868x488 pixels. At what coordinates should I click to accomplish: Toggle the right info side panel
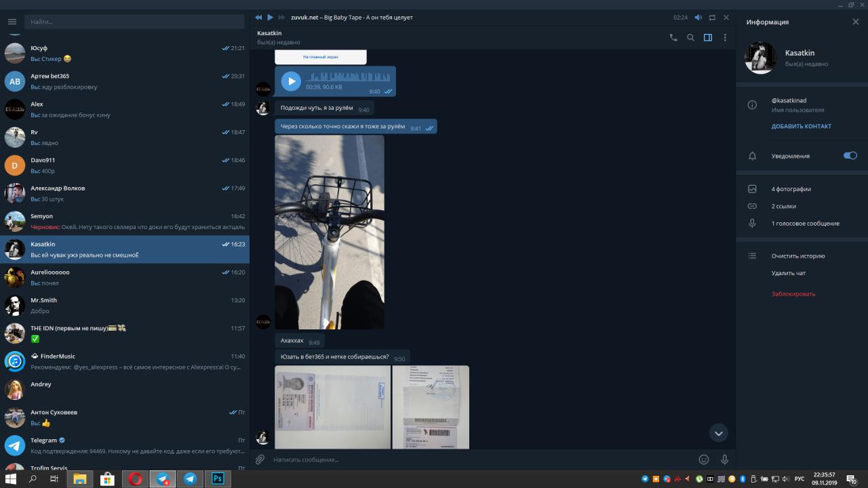coord(708,38)
